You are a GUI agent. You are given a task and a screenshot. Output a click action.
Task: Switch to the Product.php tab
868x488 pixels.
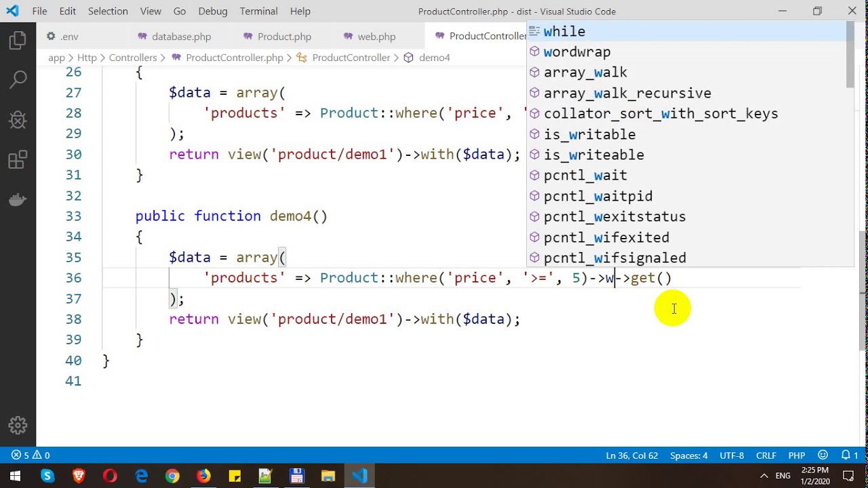pyautogui.click(x=283, y=36)
